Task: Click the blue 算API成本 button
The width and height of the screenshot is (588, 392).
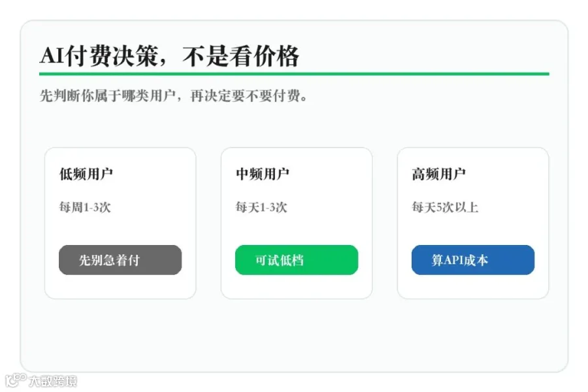Action: coord(473,260)
